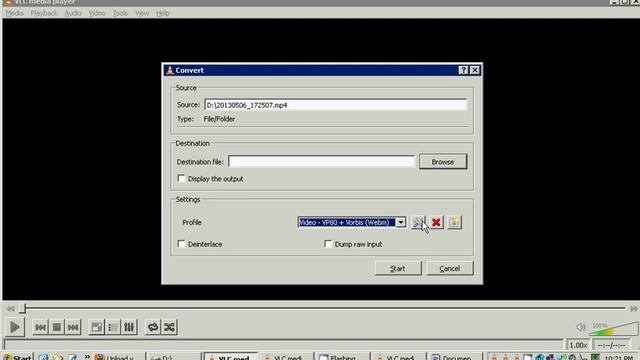
Task: Click the seek bar position handle
Action: 23,308
